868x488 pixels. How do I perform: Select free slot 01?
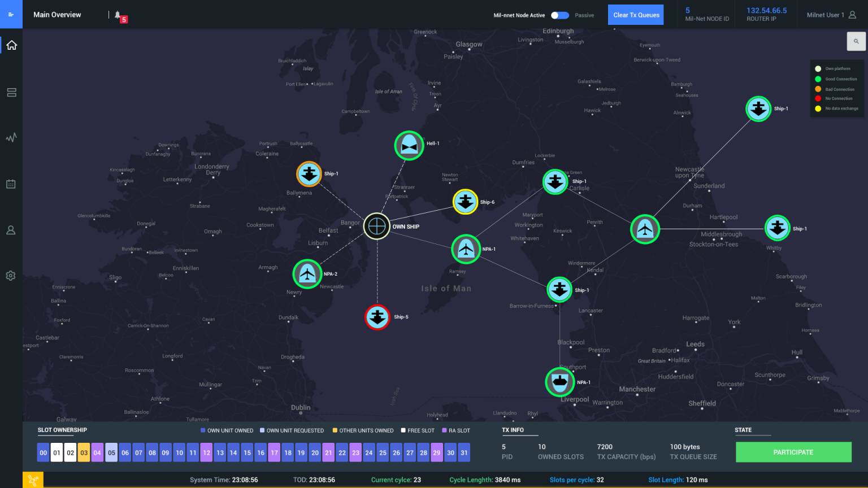[57, 452]
